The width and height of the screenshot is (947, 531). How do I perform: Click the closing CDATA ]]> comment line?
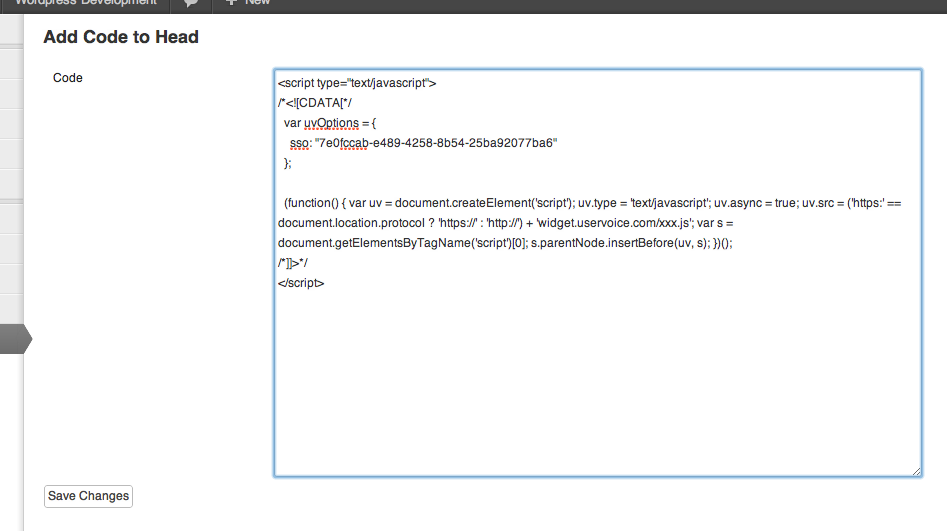(x=293, y=263)
